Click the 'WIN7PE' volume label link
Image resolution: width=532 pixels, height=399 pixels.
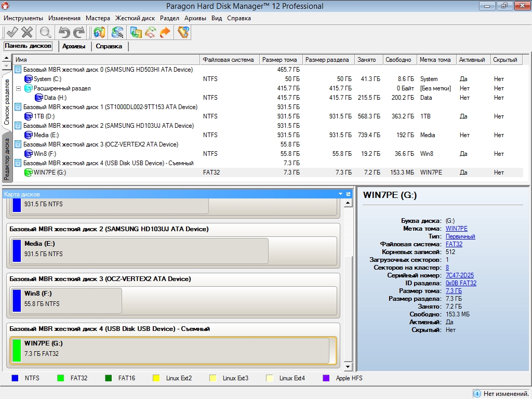point(456,229)
